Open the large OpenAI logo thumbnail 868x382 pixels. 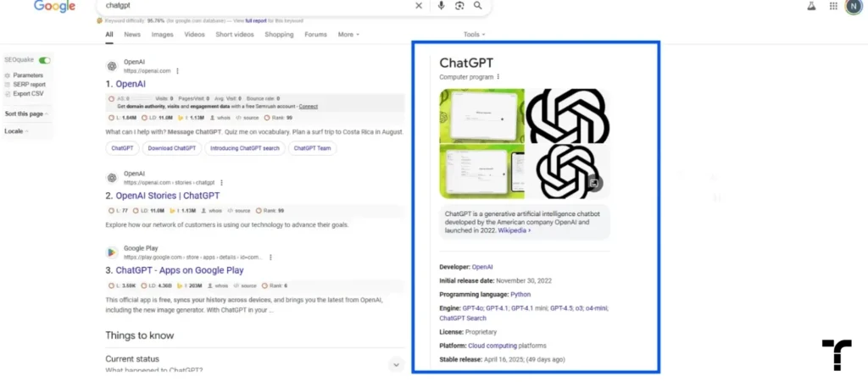click(x=567, y=115)
